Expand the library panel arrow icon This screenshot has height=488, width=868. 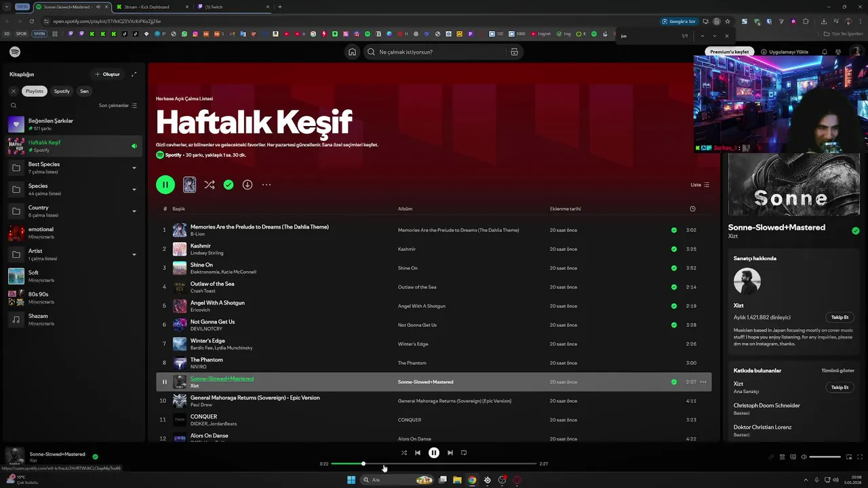(x=134, y=75)
